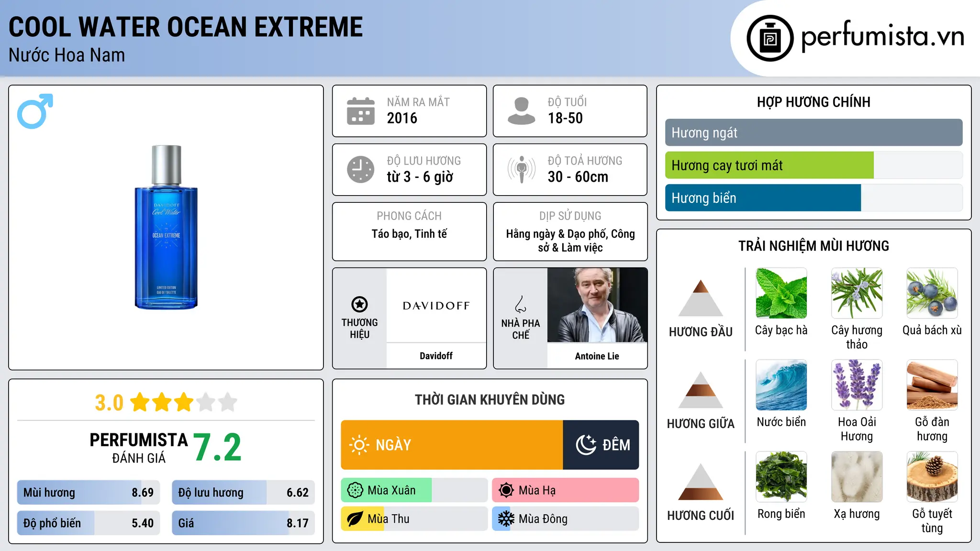Click the Mùa Thu season bar
This screenshot has height=551, width=980.
click(x=414, y=519)
